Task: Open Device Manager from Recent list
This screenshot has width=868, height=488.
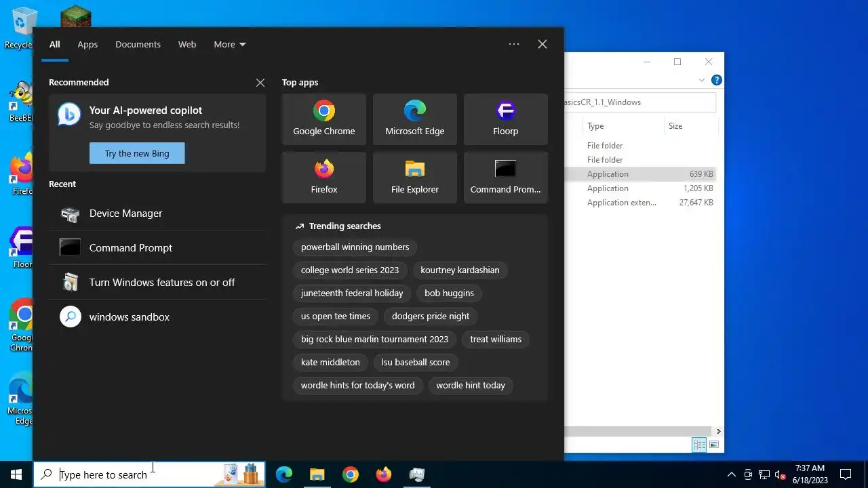Action: (x=157, y=213)
